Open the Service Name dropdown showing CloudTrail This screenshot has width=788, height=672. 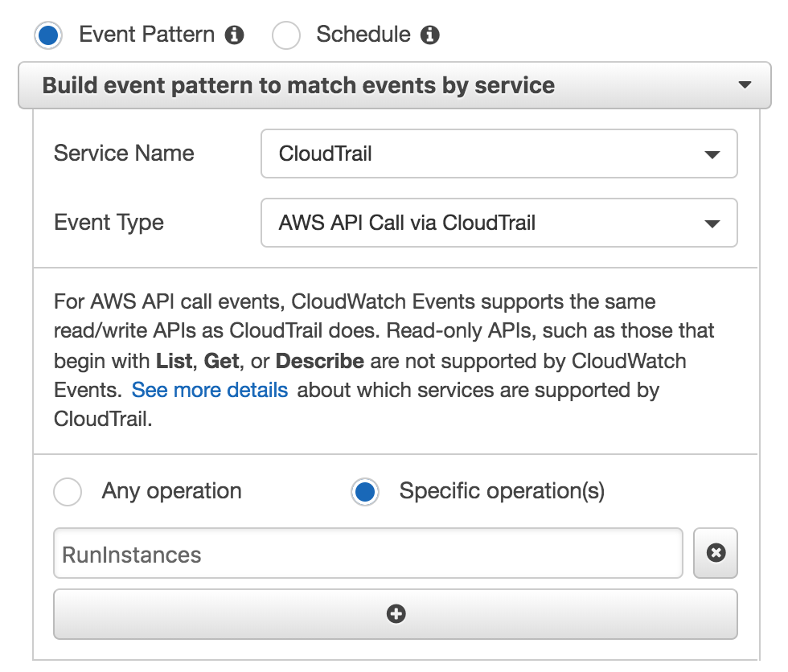pyautogui.click(x=499, y=154)
